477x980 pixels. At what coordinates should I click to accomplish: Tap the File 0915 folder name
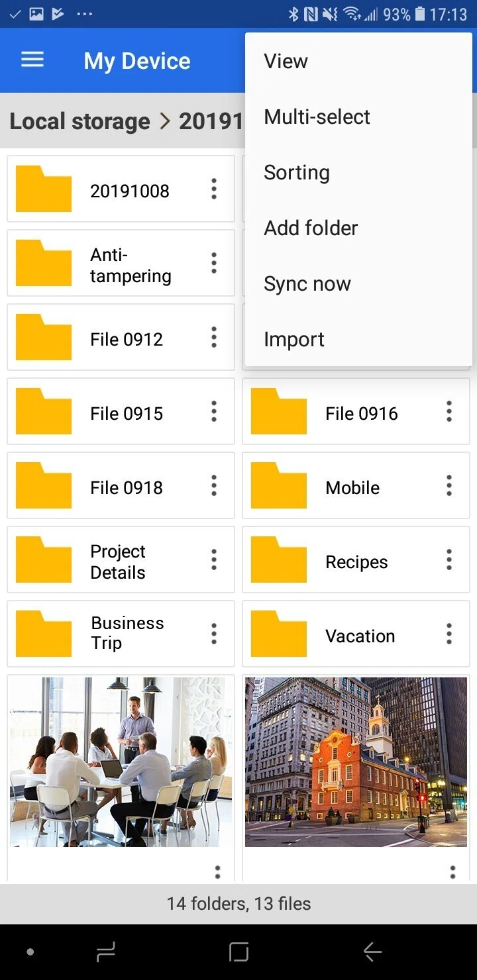pyautogui.click(x=127, y=413)
